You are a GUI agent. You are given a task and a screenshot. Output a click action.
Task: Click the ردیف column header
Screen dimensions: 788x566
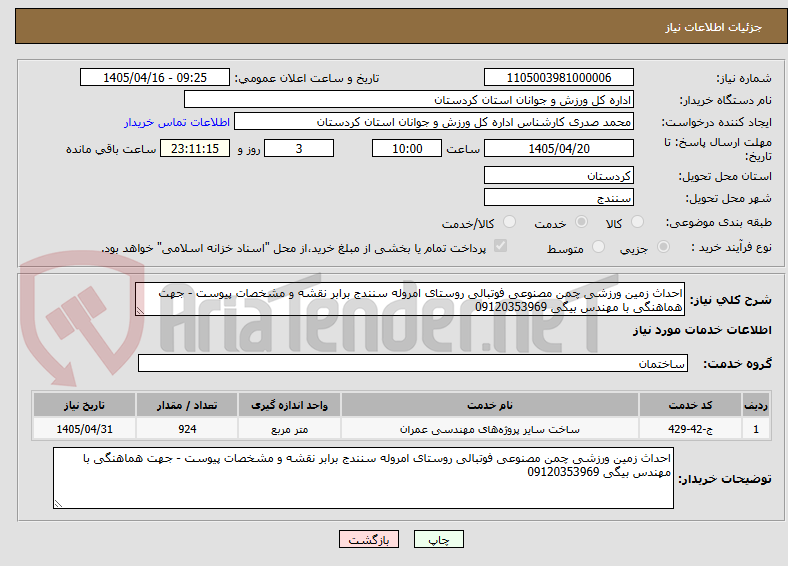pos(756,405)
